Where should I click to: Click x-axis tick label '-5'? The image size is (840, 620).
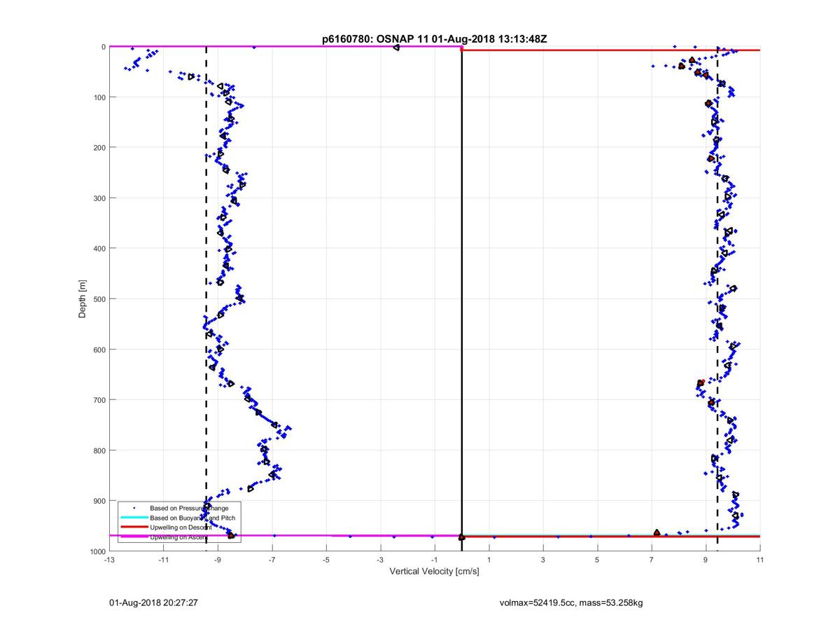coord(325,560)
